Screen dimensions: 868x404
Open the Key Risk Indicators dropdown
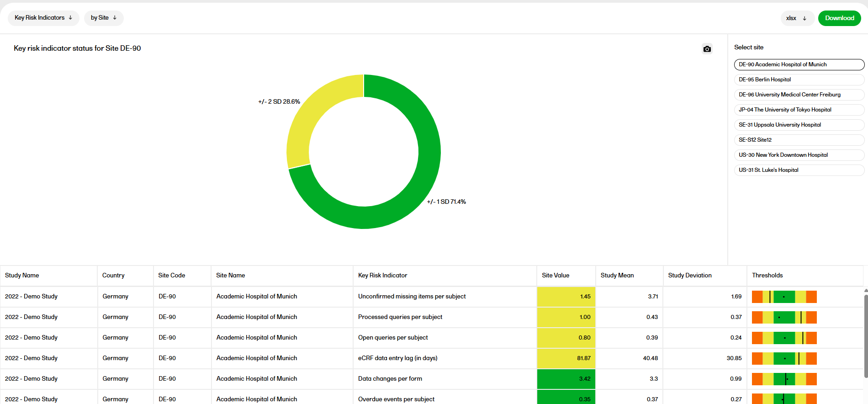[x=43, y=18]
